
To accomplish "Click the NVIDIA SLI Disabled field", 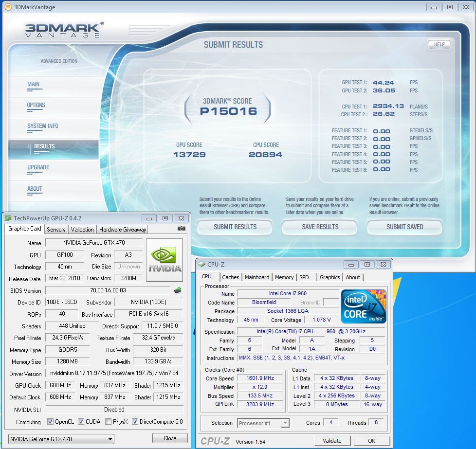I will pyautogui.click(x=114, y=410).
